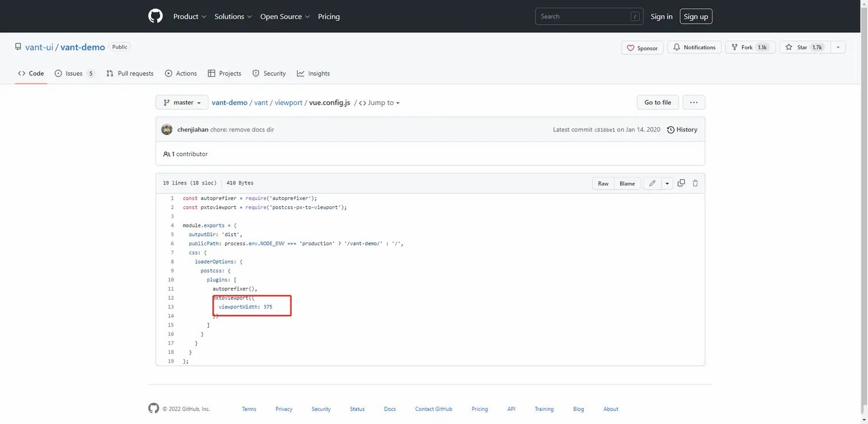
Task: Open the Product navigation dropdown
Action: pyautogui.click(x=189, y=17)
